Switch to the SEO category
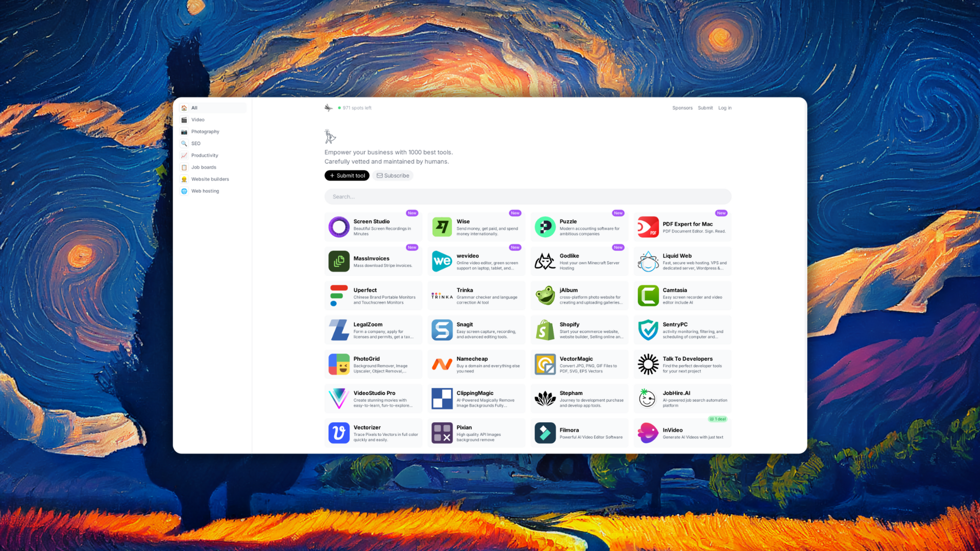 [x=213, y=143]
